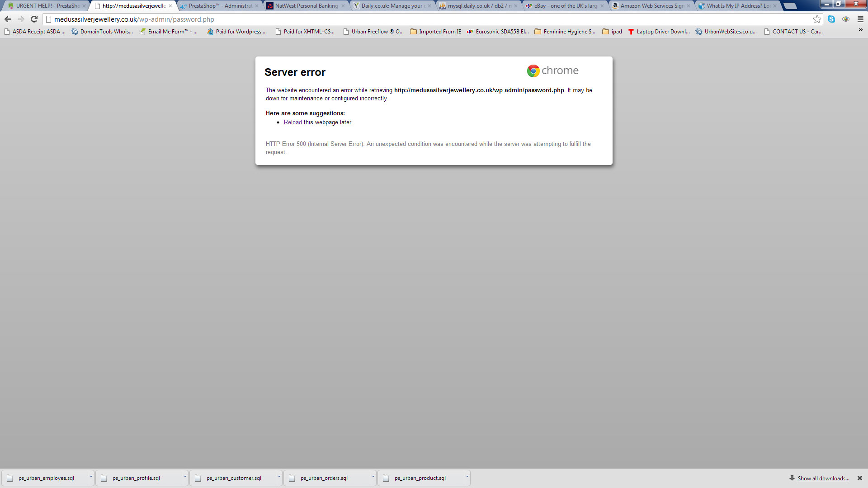Click the Show all downloads link
Image resolution: width=868 pixels, height=488 pixels.
(823, 479)
